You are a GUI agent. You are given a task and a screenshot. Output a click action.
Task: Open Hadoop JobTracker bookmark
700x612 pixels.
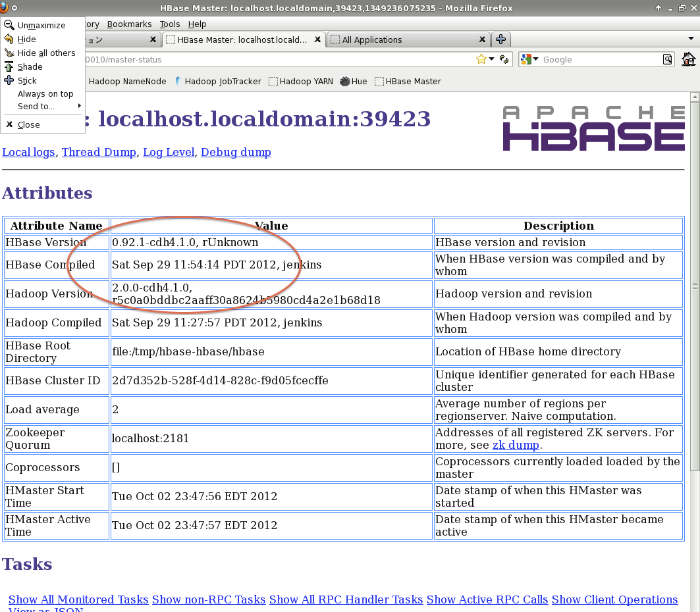click(218, 81)
